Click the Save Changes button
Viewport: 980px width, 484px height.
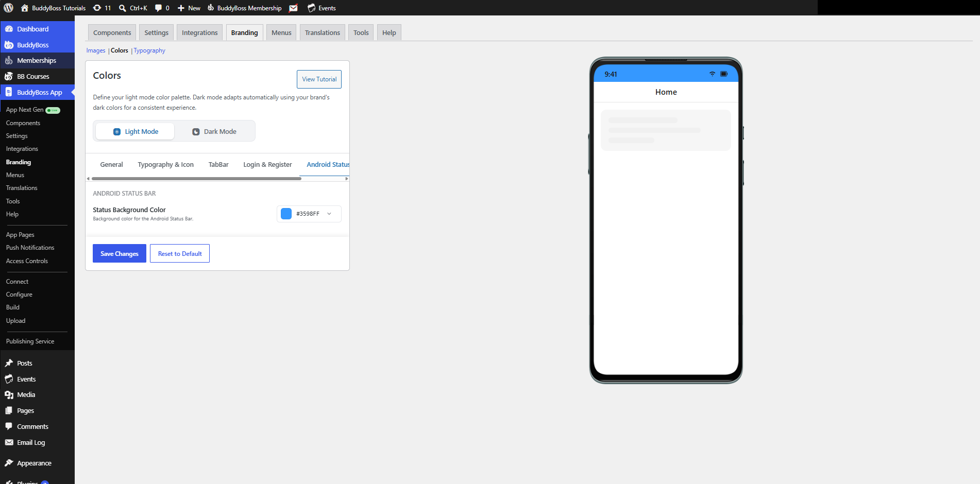coord(120,253)
